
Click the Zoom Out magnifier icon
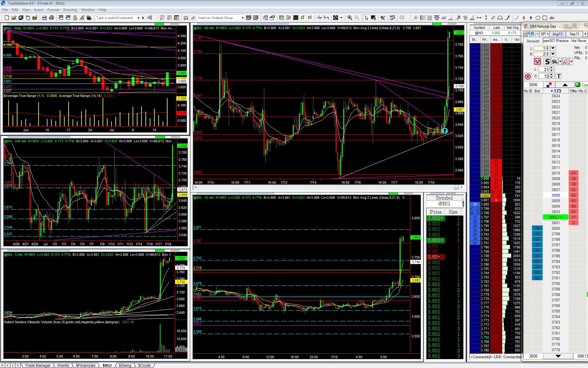pos(357,18)
